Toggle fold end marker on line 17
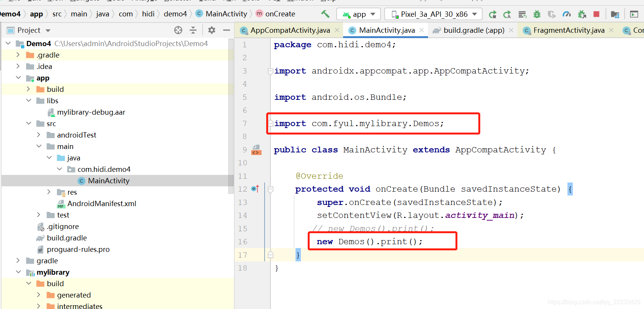This screenshot has width=644, height=309. pyautogui.click(x=270, y=255)
